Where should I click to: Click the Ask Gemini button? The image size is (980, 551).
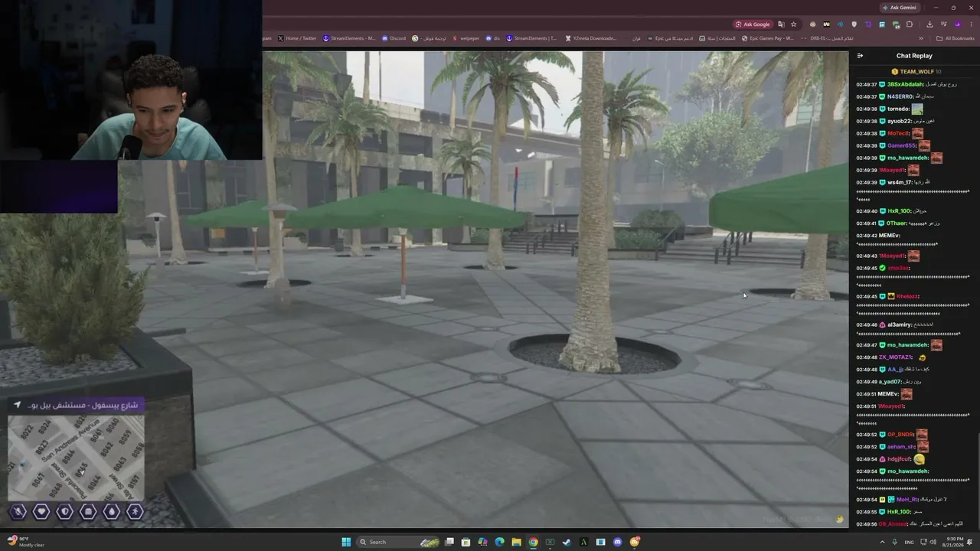[x=899, y=8]
